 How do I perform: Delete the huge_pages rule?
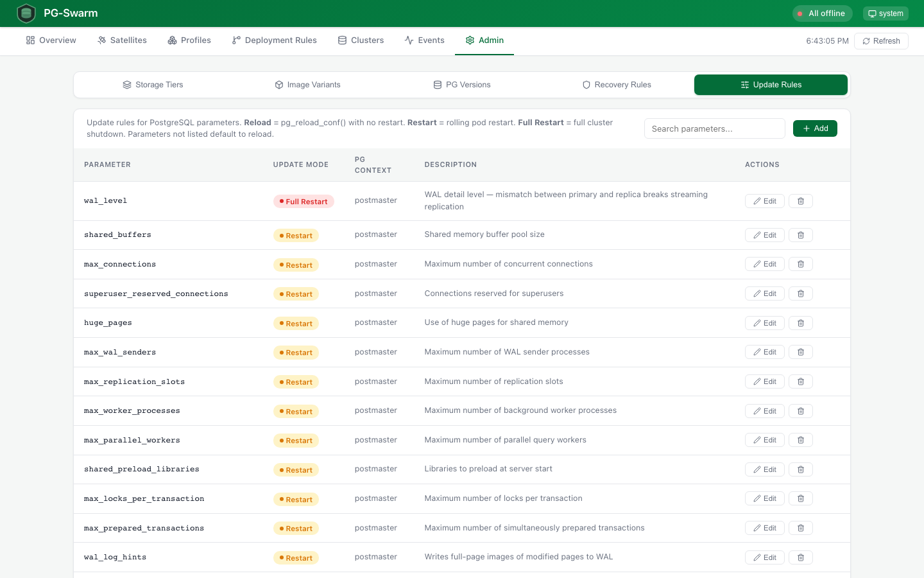[x=800, y=323]
